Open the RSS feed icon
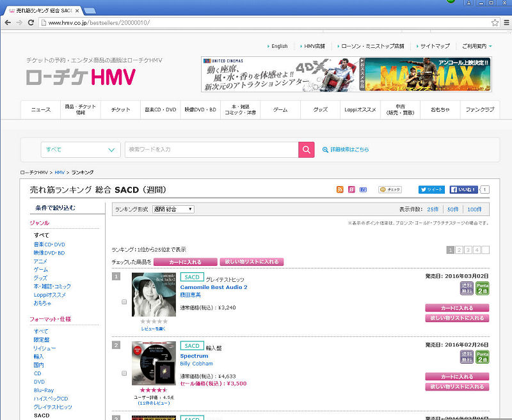 click(x=340, y=189)
